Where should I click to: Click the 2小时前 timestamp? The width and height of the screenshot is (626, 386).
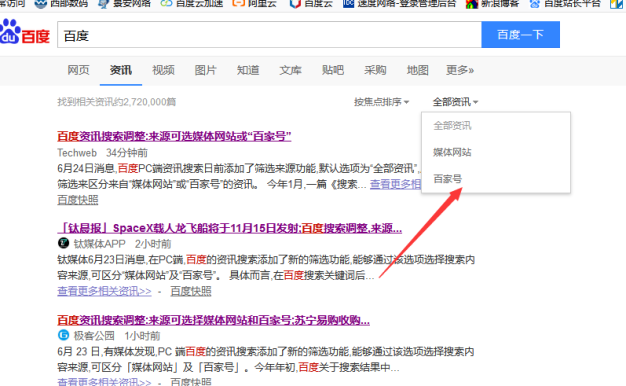[153, 243]
